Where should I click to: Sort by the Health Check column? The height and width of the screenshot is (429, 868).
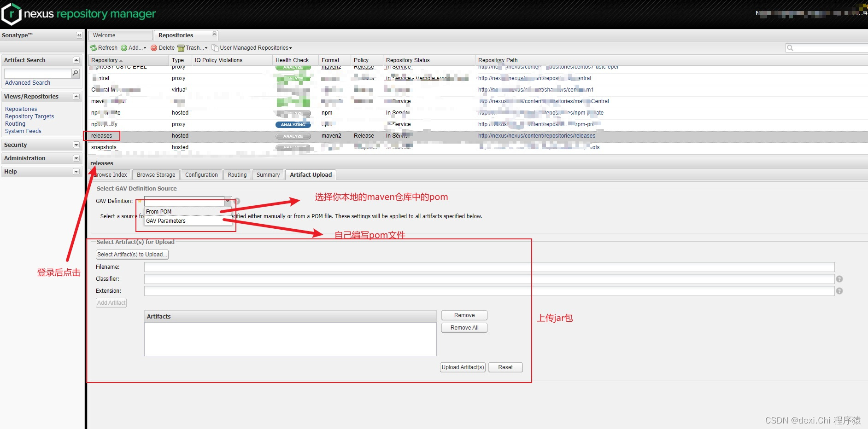295,60
